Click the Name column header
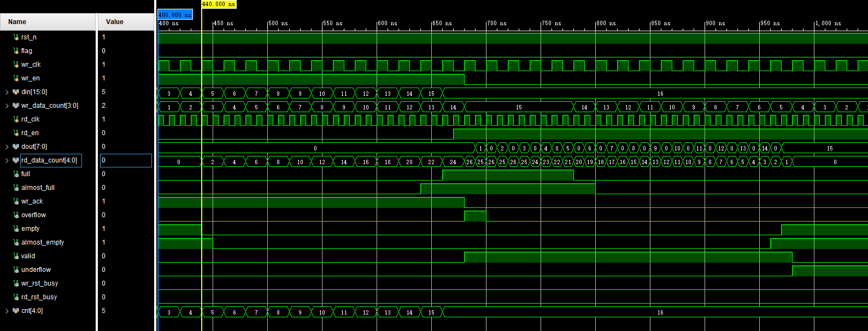The height and width of the screenshot is (331, 868). tap(48, 22)
